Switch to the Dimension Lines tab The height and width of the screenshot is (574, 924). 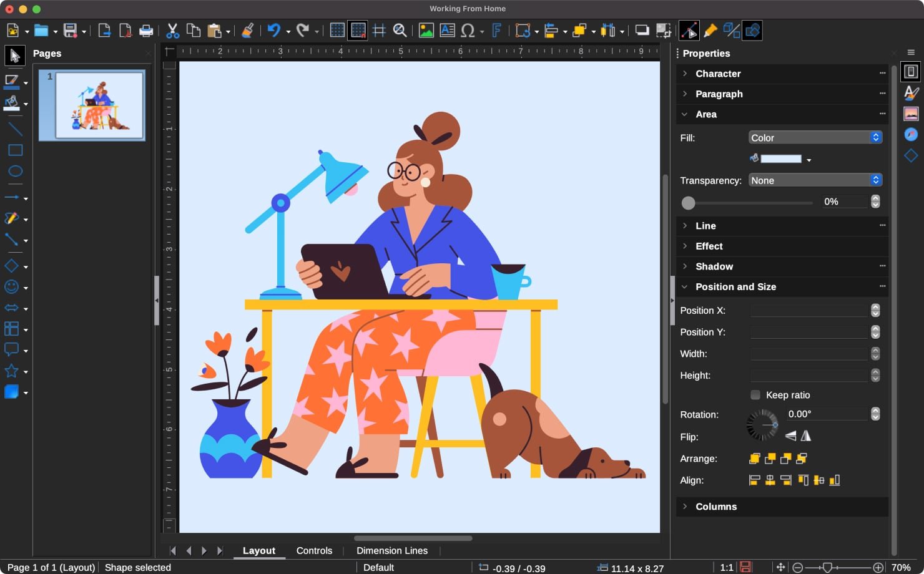coord(392,550)
